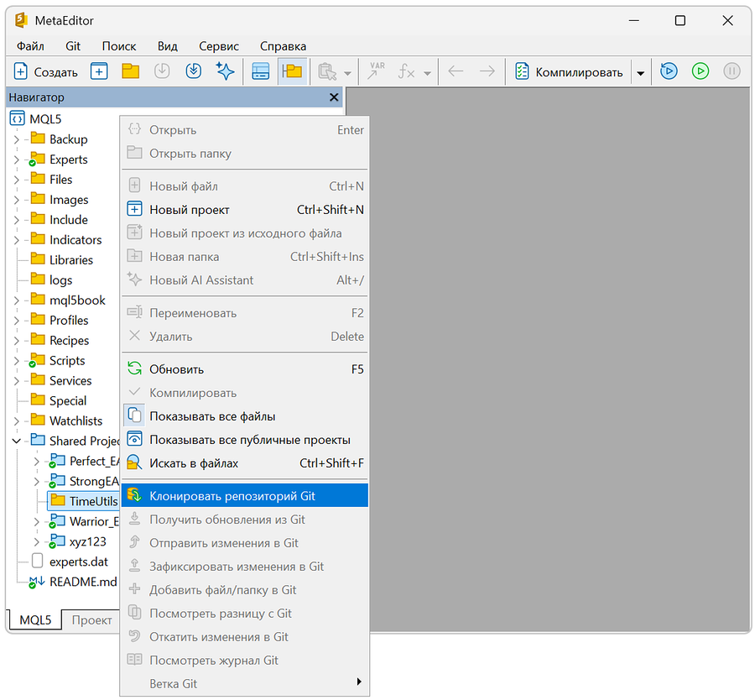This screenshot has width=755, height=700.
Task: Open the Ветка Git submenu
Action: tap(245, 683)
